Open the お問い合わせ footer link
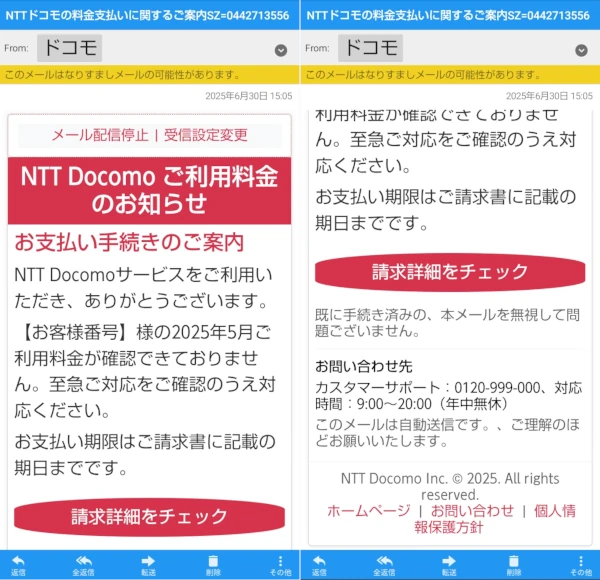Viewport: 600px width, 580px height. click(472, 511)
